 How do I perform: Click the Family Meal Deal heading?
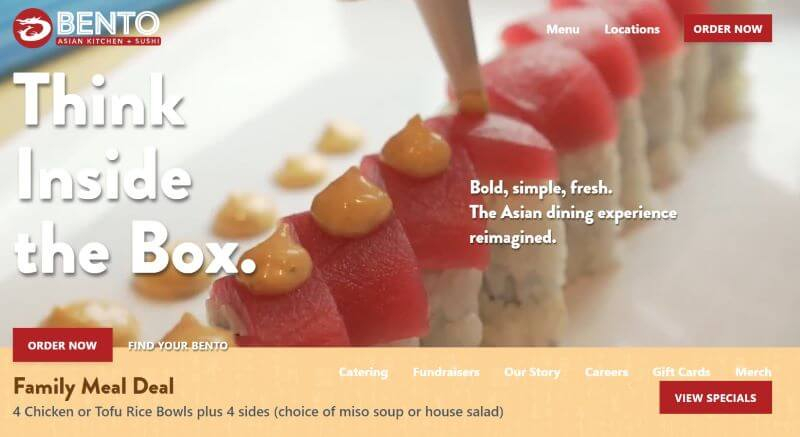94,387
